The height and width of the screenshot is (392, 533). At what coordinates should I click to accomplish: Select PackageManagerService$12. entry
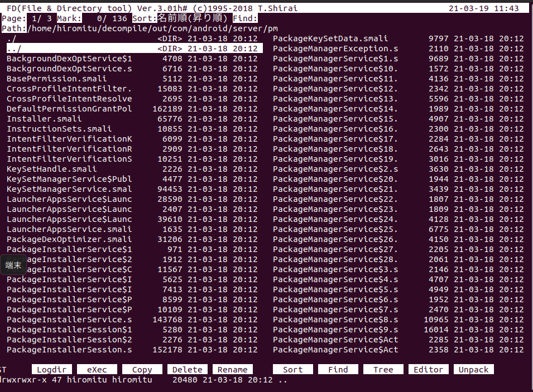(x=398, y=89)
